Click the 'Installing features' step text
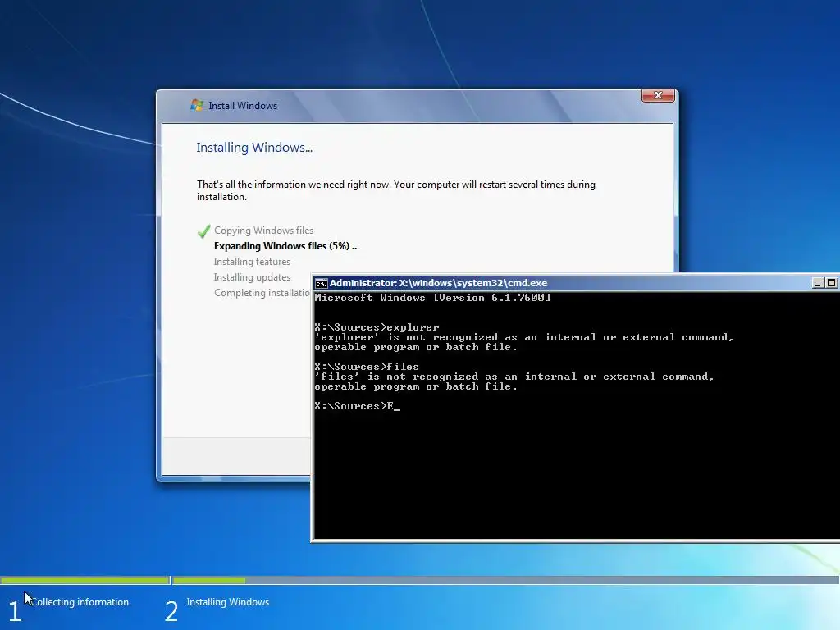The image size is (840, 630). [252, 262]
